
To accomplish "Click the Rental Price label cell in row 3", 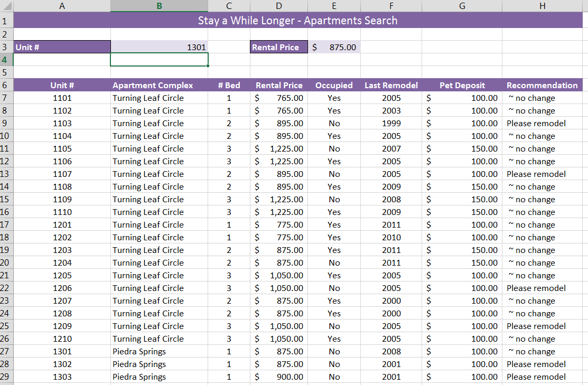I will 278,46.
